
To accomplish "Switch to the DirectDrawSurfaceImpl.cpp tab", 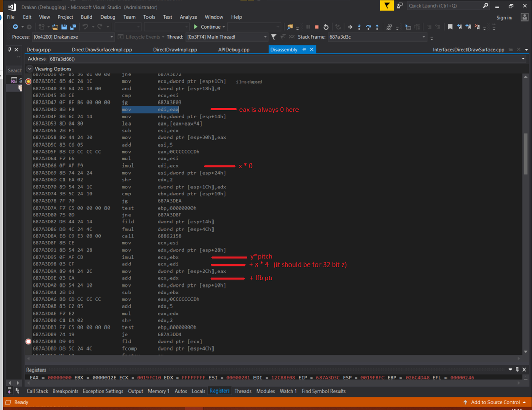I will [102, 50].
